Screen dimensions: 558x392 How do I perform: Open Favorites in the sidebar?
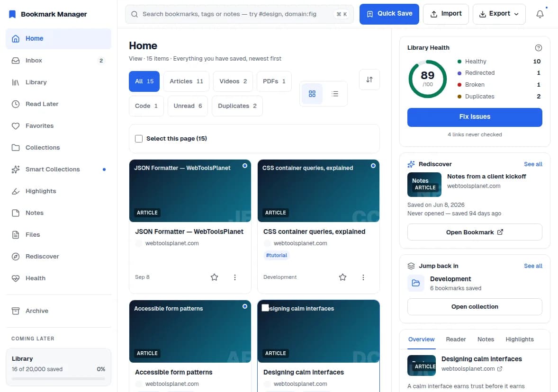[58, 125]
